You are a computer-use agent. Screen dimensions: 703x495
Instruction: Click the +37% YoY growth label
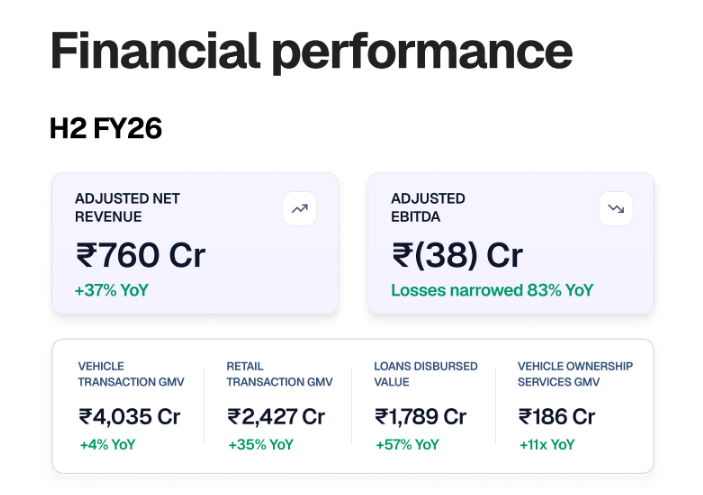(112, 291)
